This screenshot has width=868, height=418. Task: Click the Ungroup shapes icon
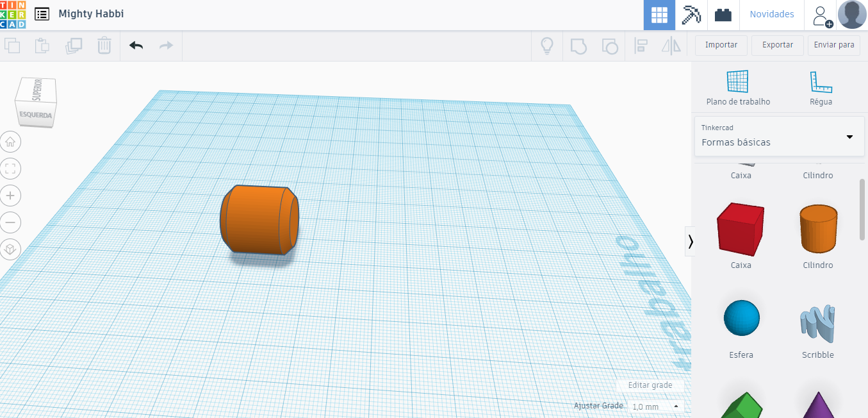tap(610, 46)
